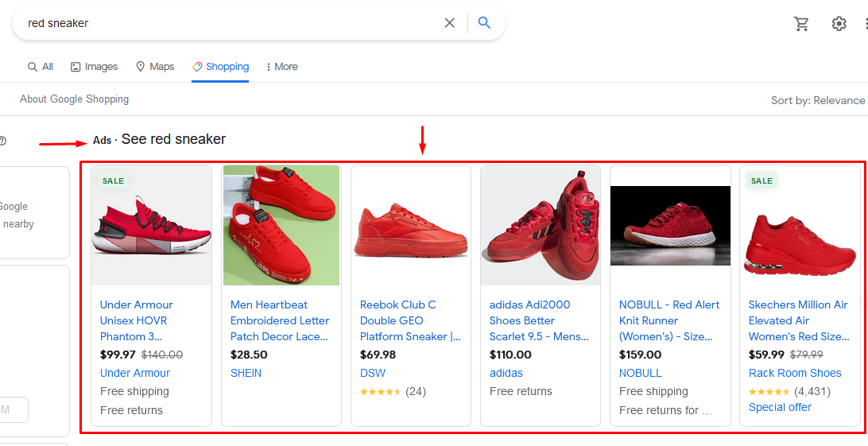The width and height of the screenshot is (868, 446).
Task: Switch to the All tab
Action: coord(41,67)
